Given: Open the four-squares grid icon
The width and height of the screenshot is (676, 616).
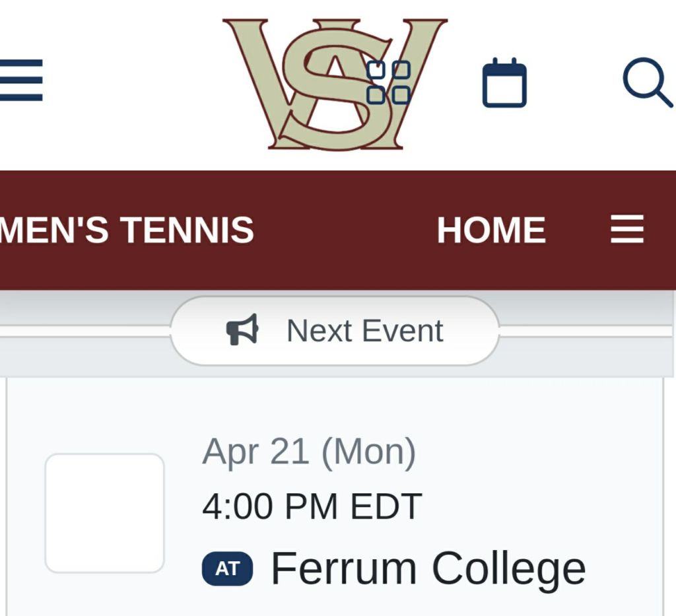Looking at the screenshot, I should 388,83.
